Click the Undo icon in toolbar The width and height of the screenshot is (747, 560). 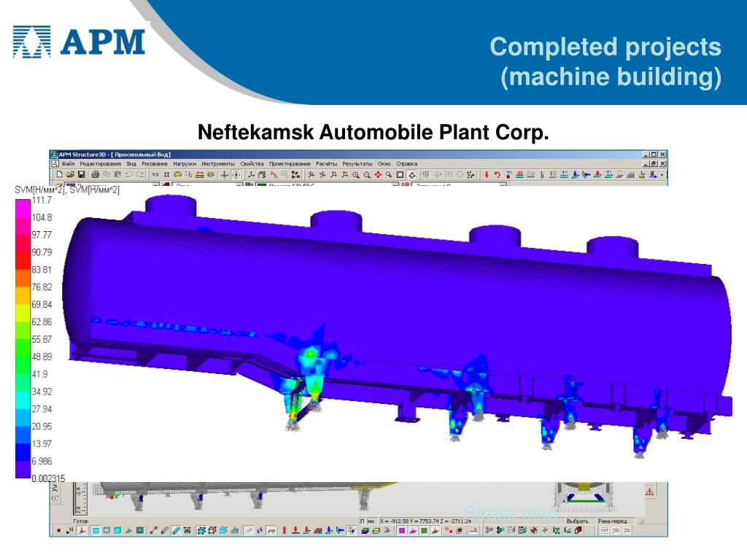tap(128, 175)
